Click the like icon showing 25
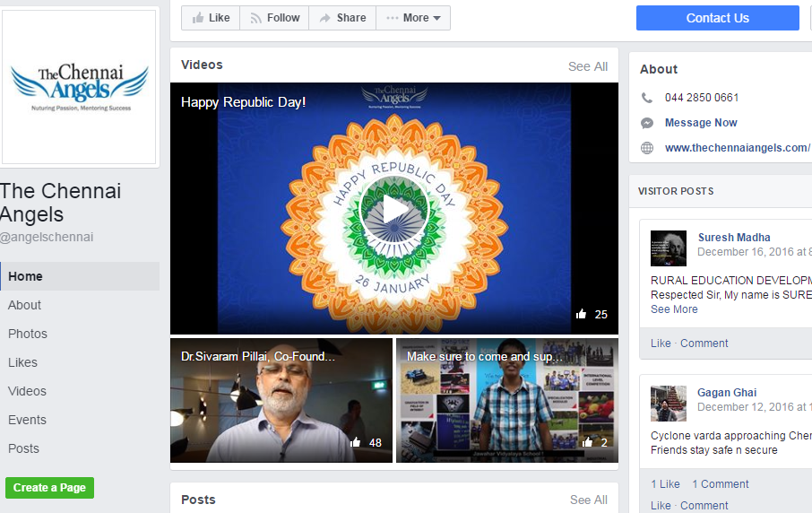The height and width of the screenshot is (513, 812). 581,314
